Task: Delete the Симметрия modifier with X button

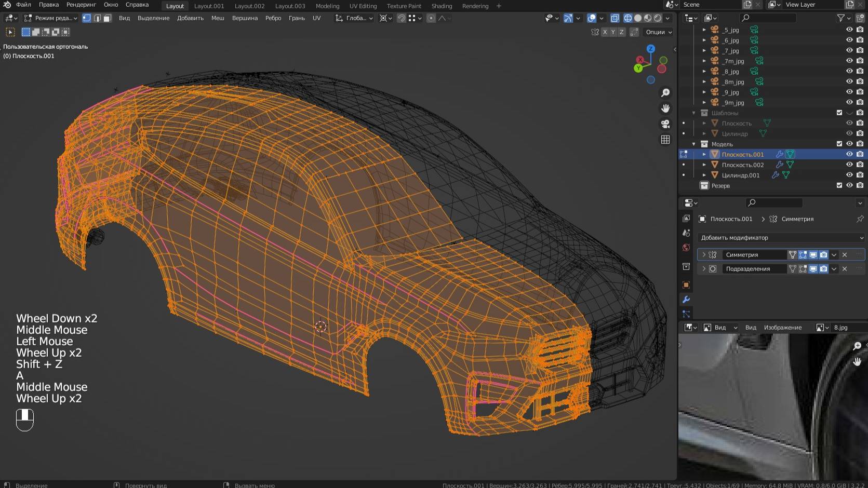Action: click(845, 254)
